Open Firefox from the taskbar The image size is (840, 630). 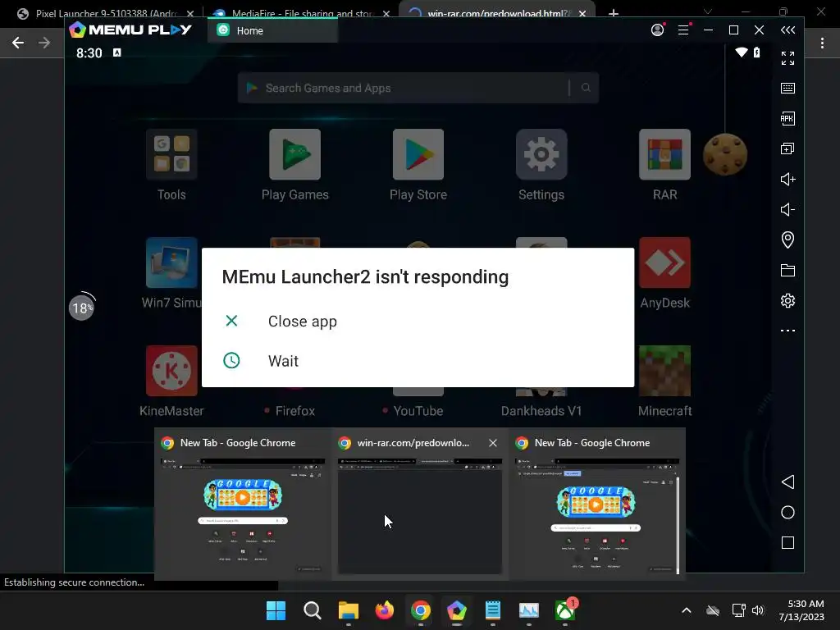click(384, 610)
